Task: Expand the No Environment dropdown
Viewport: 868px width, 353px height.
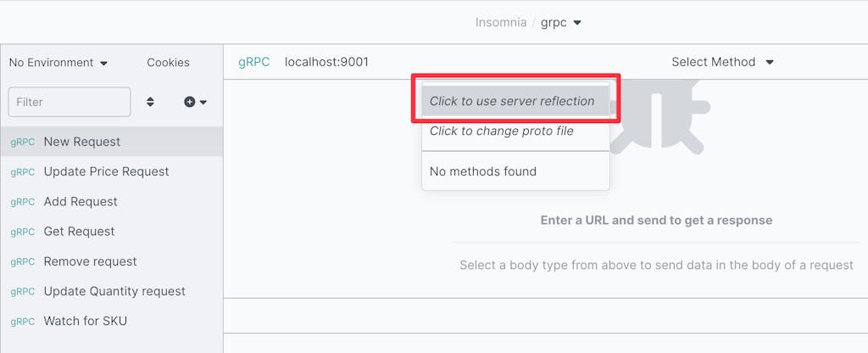Action: pyautogui.click(x=58, y=63)
